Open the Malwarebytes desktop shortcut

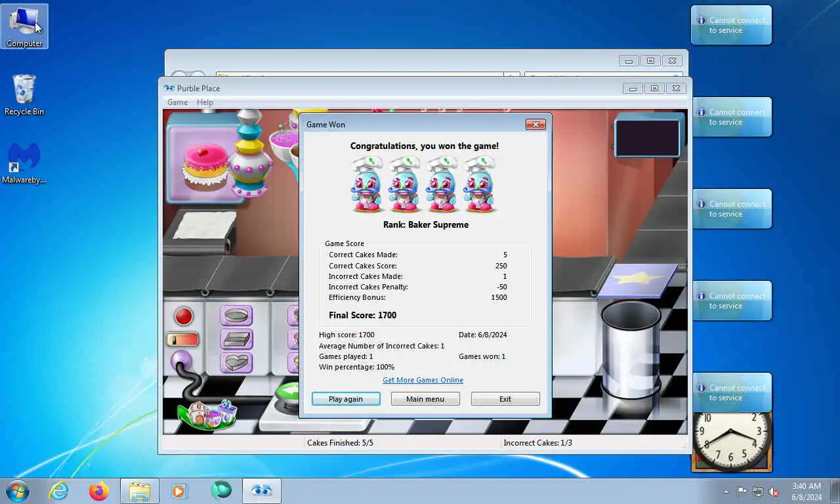click(x=24, y=164)
